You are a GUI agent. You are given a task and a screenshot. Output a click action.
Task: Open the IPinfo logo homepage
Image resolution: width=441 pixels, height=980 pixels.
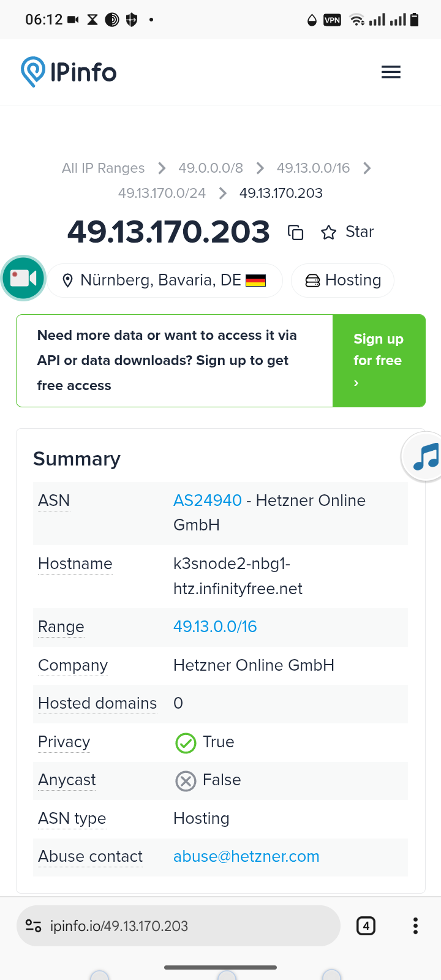(69, 72)
